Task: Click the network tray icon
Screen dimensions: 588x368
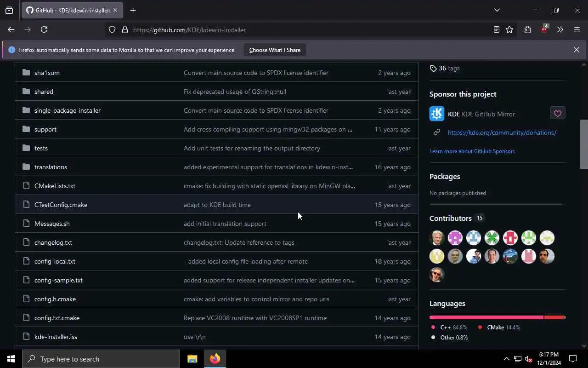Action: point(517,359)
